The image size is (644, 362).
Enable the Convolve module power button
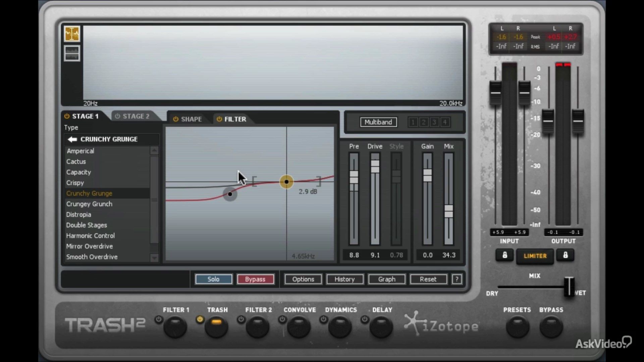[282, 319]
